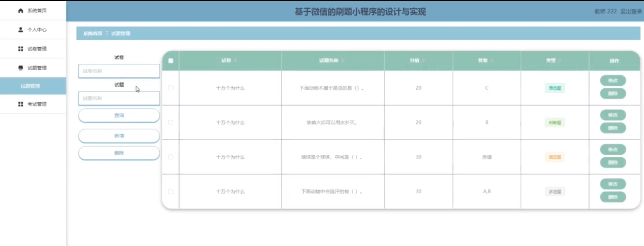Sort table by 分值 column arrow
Viewport: 644px width, 246px height.
tap(423, 61)
